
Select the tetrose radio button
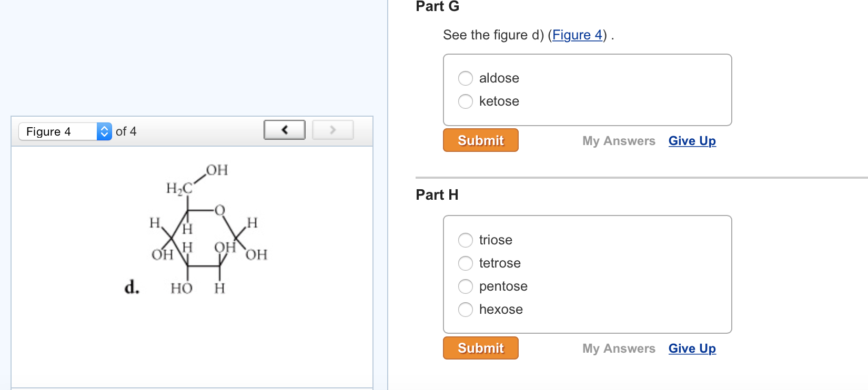[465, 263]
